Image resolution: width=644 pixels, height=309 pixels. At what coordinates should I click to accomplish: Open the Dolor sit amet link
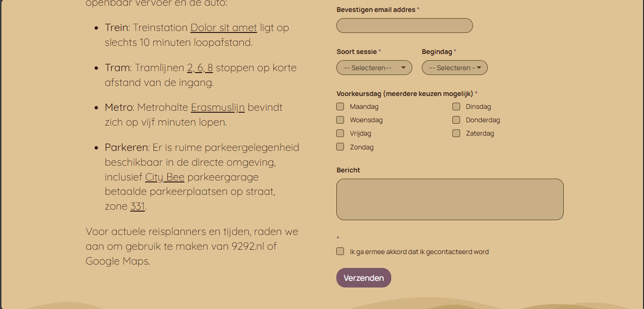click(x=224, y=28)
